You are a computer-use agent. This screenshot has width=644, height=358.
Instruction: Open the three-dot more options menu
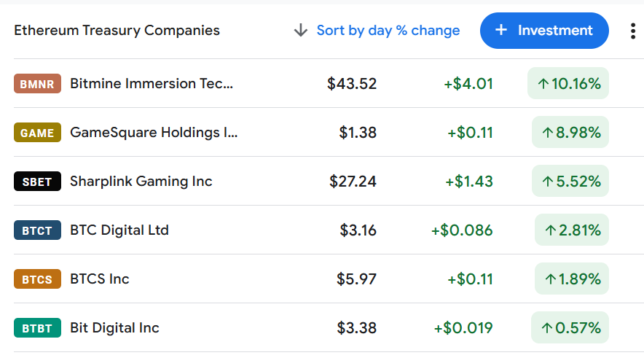click(633, 31)
